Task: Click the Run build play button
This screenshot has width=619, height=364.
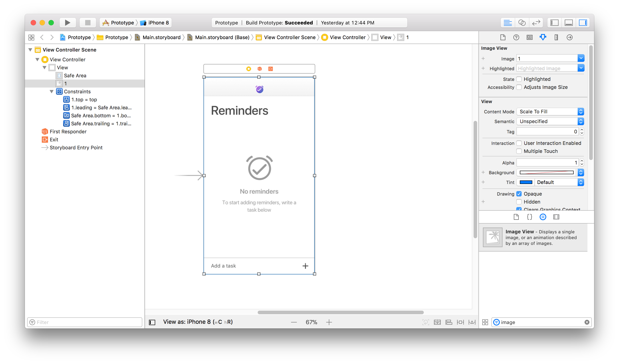Action: coord(67,23)
